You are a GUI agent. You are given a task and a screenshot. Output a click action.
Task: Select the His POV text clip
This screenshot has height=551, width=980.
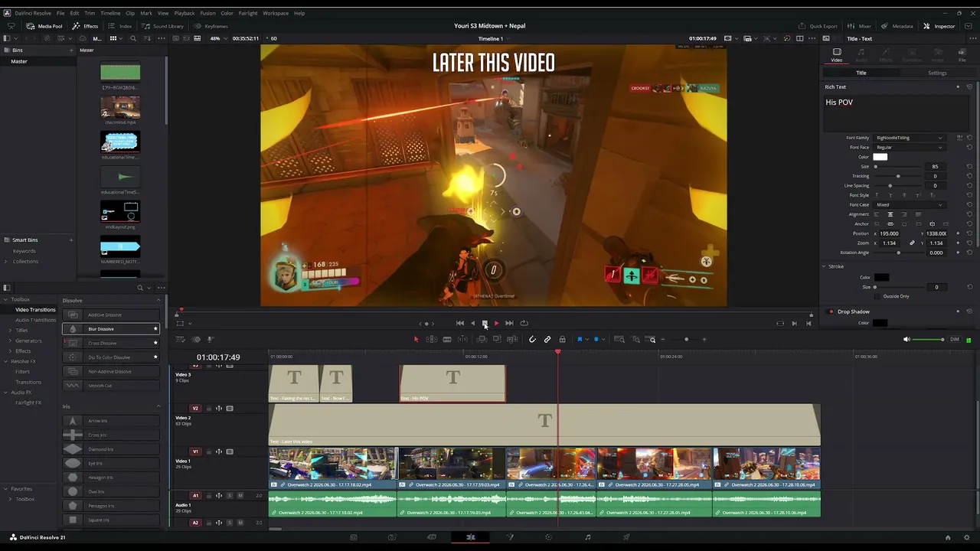[452, 383]
